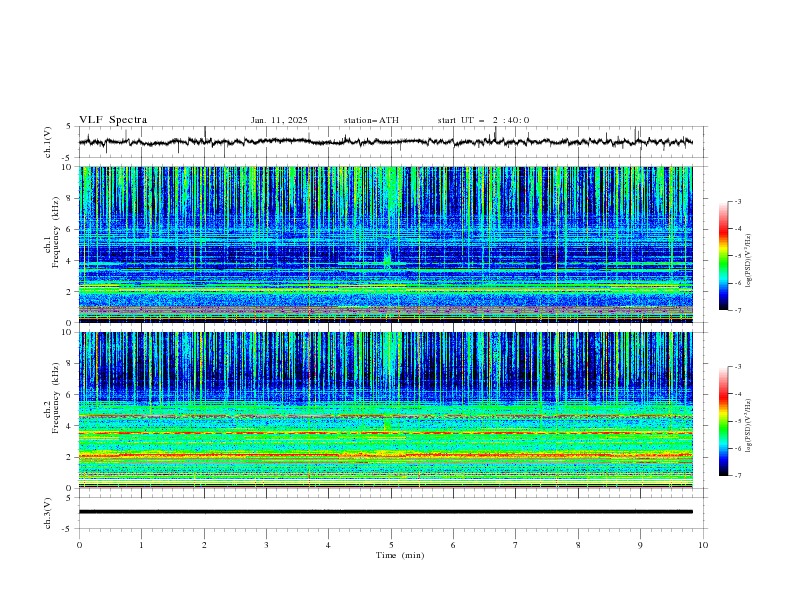Click time axis tick label "10"
This screenshot has width=792, height=612.
pyautogui.click(x=703, y=545)
